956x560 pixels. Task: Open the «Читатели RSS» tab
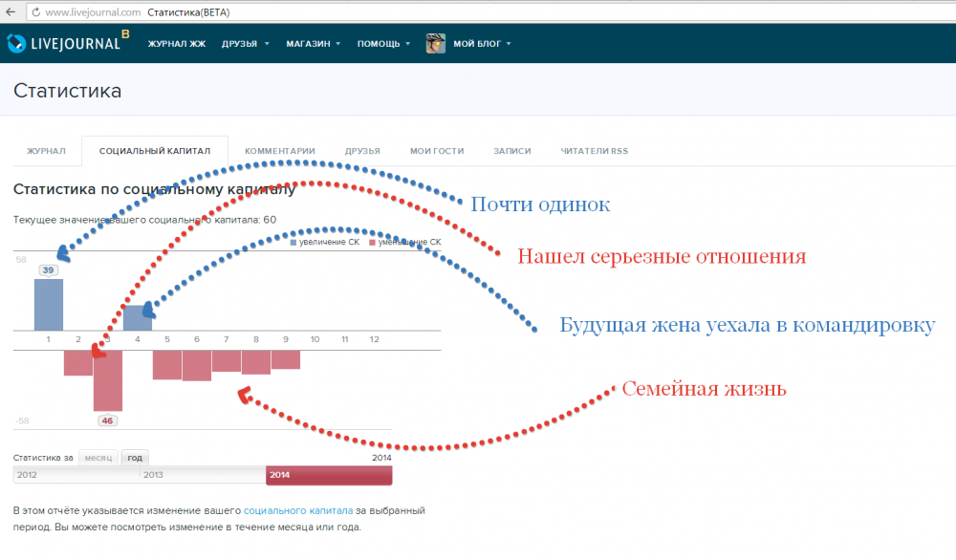click(x=595, y=151)
